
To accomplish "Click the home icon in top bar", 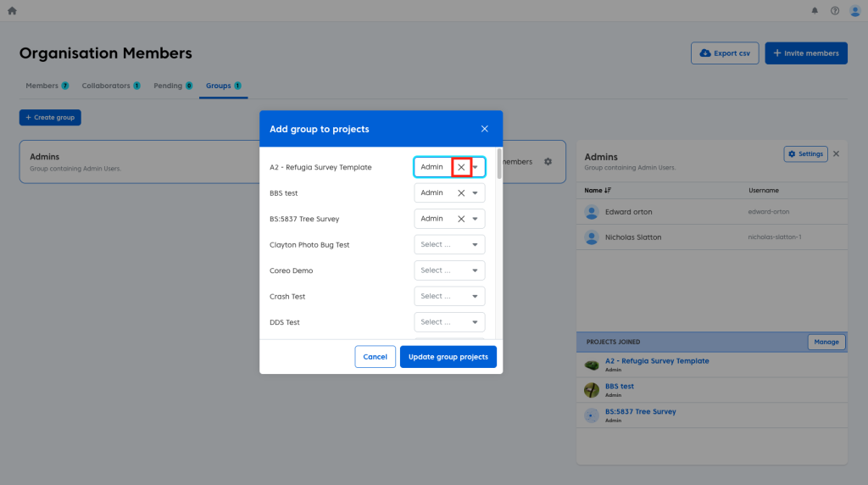I will pos(12,11).
